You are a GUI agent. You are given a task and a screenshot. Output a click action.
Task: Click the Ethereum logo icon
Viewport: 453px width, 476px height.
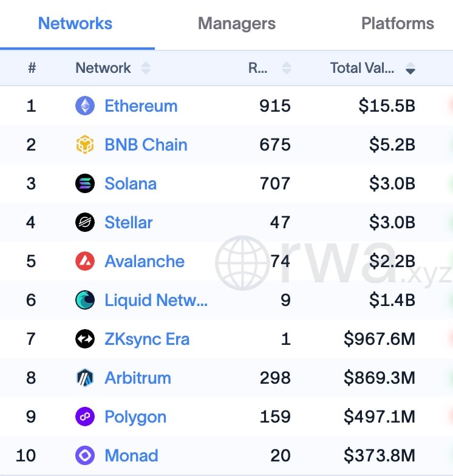click(x=85, y=106)
